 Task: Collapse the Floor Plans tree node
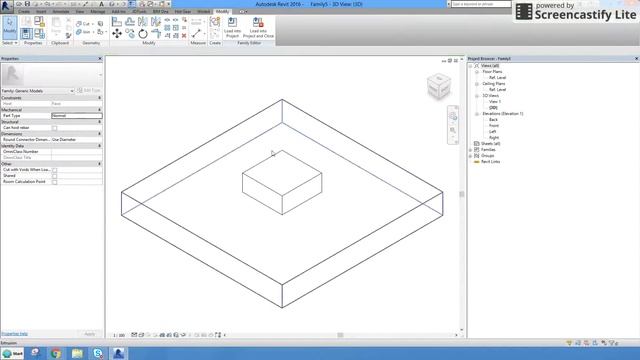476,71
